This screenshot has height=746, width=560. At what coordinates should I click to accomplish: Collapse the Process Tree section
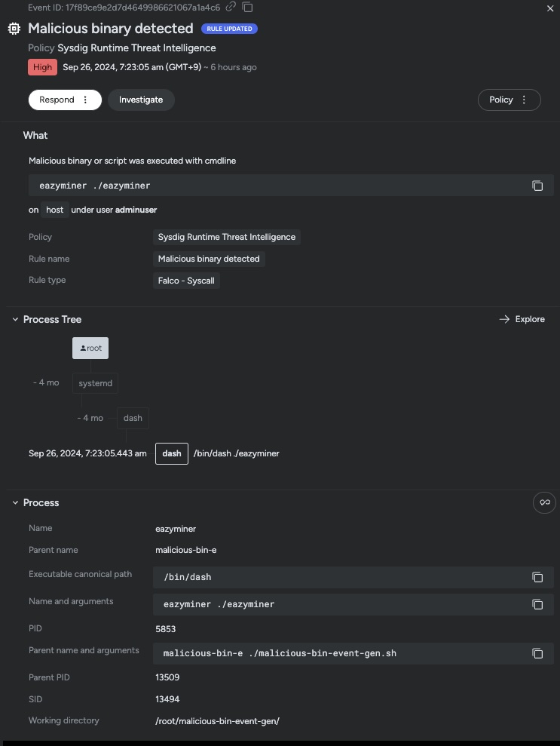[15, 319]
